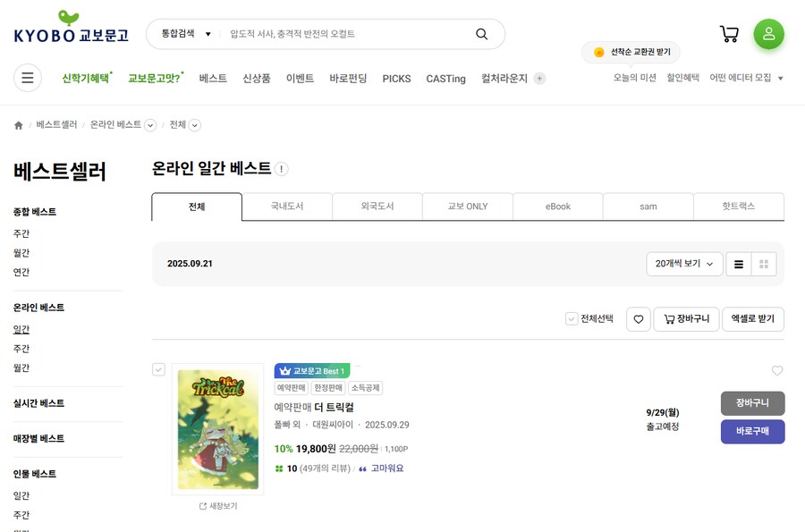Go to home via breadcrumb house icon

click(19, 125)
